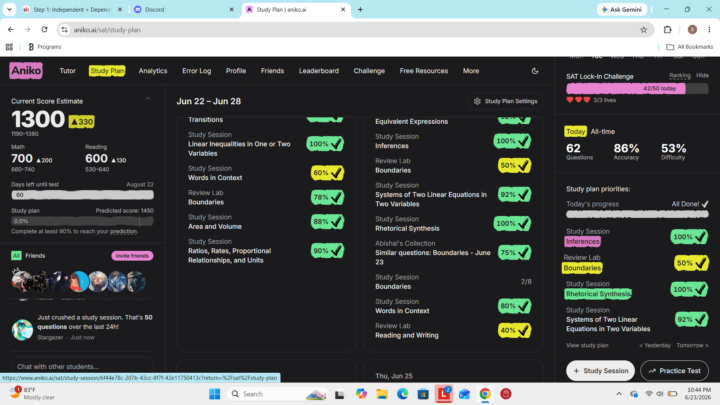Switch stats to the All-time view
Image resolution: width=720 pixels, height=405 pixels.
point(602,132)
